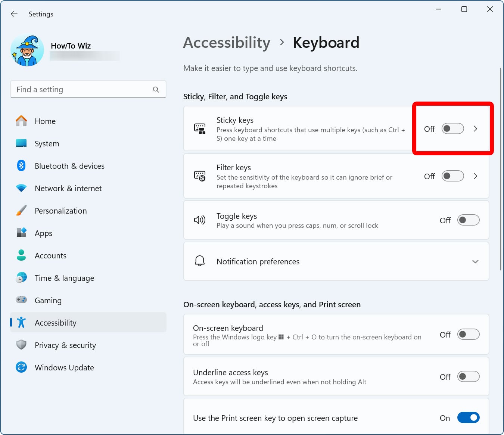Click the Windows Update icon
Screen dimensions: 504x435
pyautogui.click(x=21, y=367)
